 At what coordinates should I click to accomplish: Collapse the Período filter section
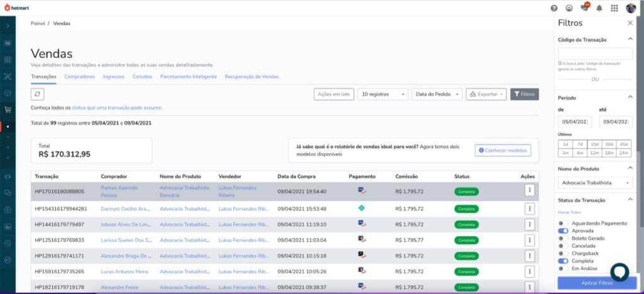click(x=630, y=97)
